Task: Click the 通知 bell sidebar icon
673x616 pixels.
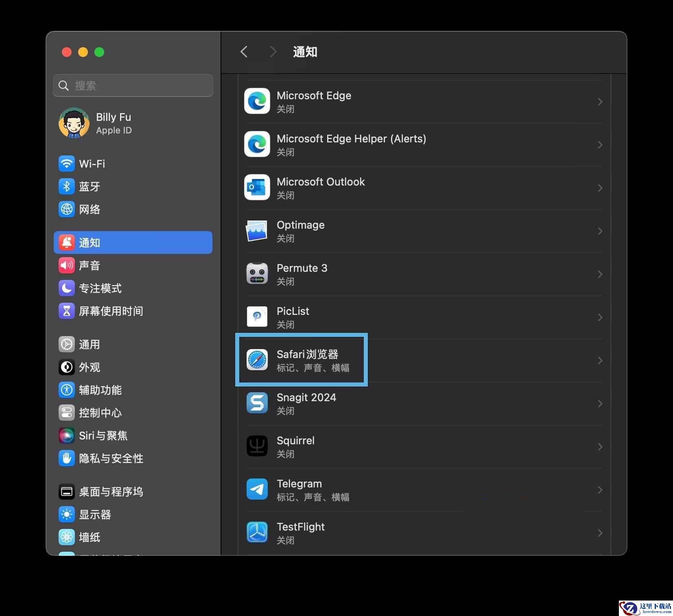Action: pyautogui.click(x=67, y=242)
